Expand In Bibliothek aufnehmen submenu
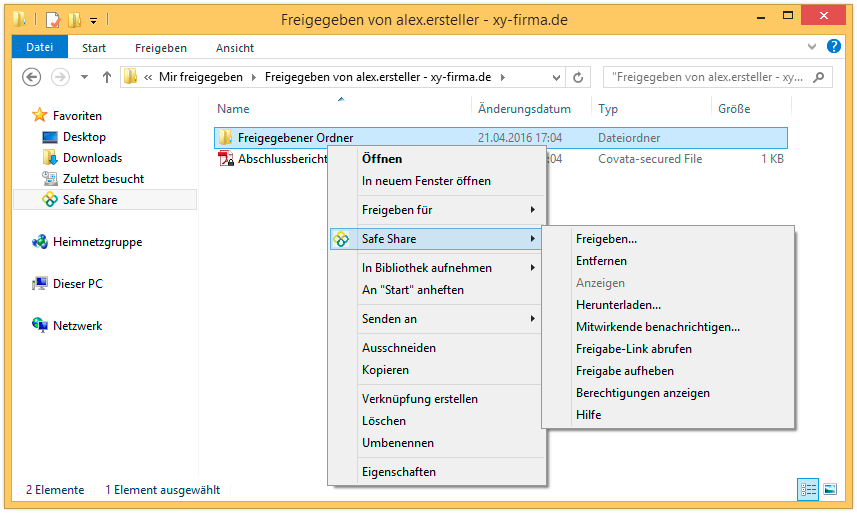Image resolution: width=857 pixels, height=513 pixels. point(437,268)
